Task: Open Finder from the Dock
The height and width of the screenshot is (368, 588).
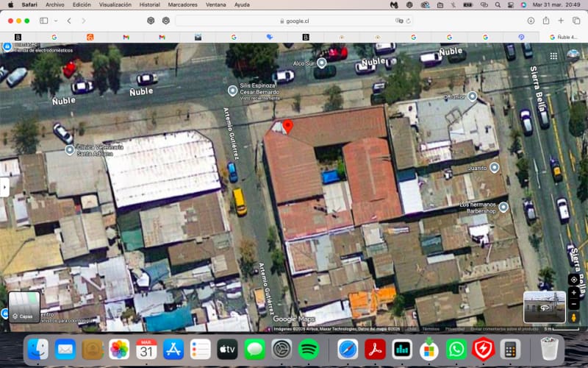Action: coord(38,349)
